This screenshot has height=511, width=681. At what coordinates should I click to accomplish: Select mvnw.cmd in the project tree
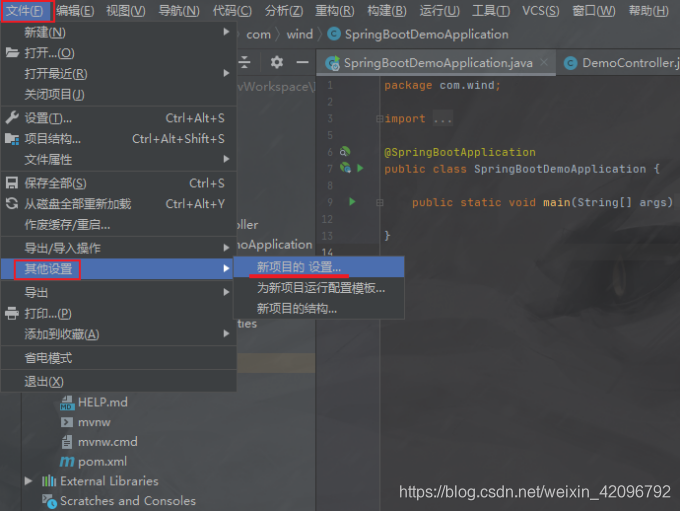99,442
